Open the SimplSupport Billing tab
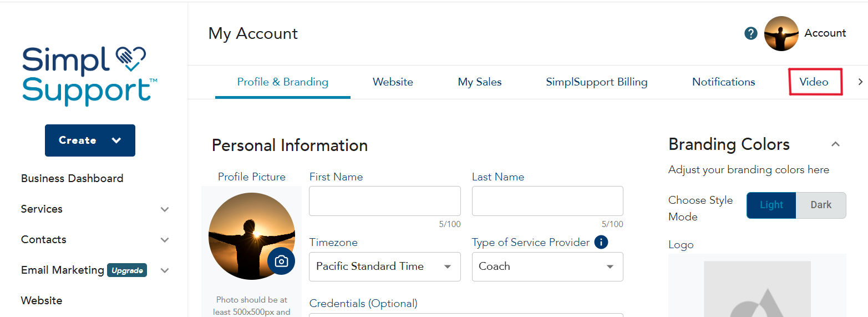 [597, 82]
